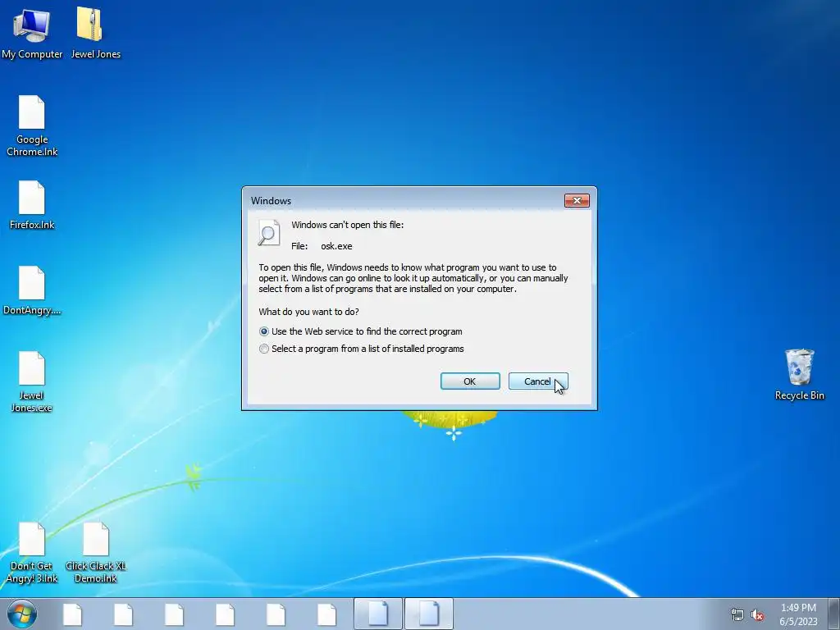This screenshot has width=840, height=630.
Task: Click the 'Windows can't open this file:' message
Action: tap(348, 225)
